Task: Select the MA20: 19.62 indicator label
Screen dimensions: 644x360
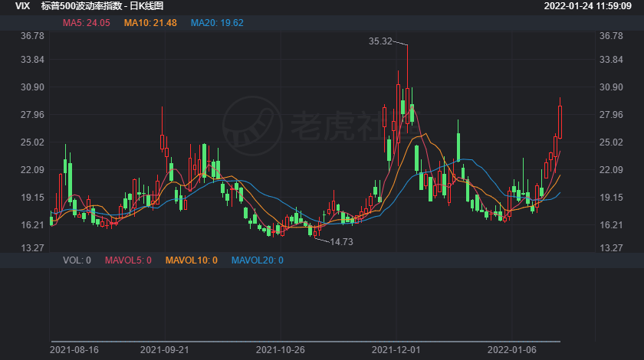Action: coord(217,23)
